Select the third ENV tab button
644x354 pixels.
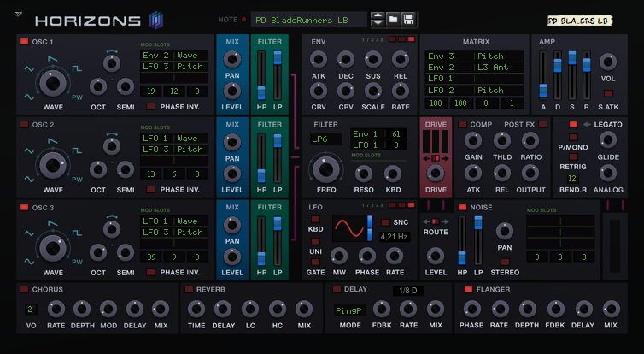click(x=411, y=39)
